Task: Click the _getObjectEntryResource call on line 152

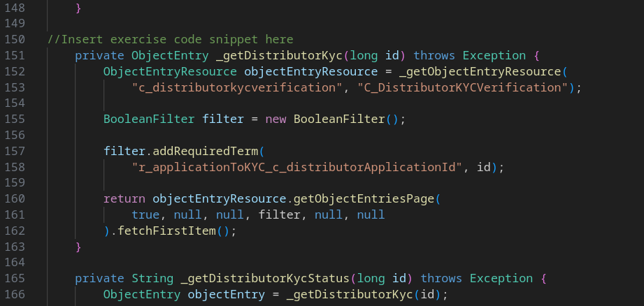Action: coord(480,71)
